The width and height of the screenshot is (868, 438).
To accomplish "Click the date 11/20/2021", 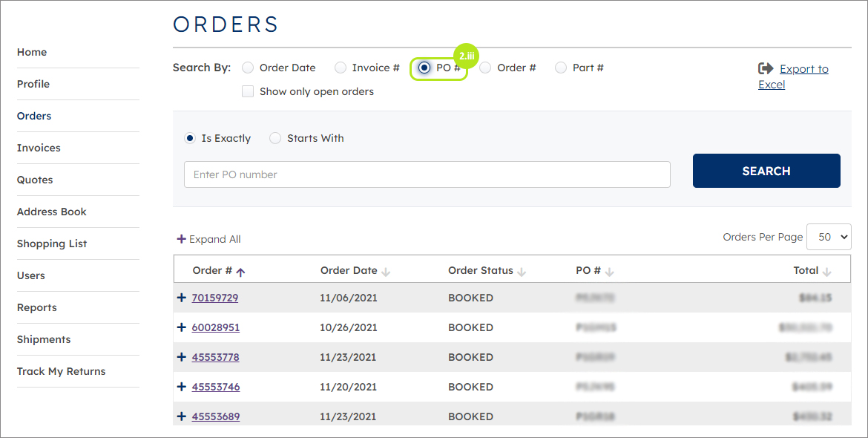I will coord(348,387).
